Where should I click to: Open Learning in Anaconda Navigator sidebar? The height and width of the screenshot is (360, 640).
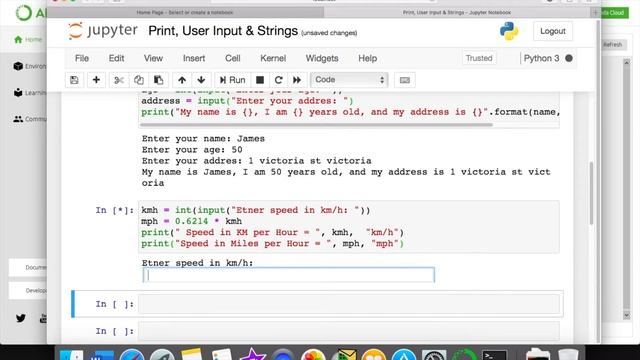click(x=29, y=93)
